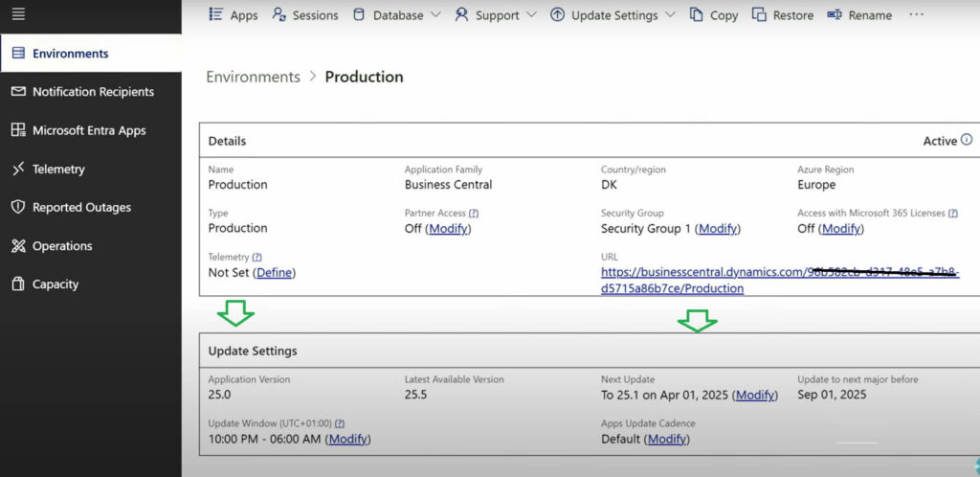Open the businesscentral.dynamics.com Production URL

pos(780,280)
